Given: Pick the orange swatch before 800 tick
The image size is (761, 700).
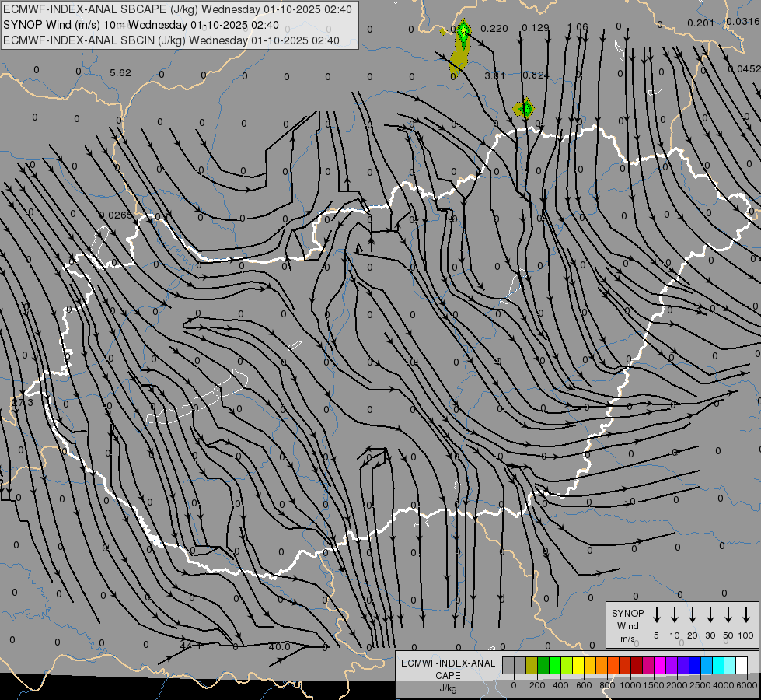Looking at the screenshot, I should point(602,665).
